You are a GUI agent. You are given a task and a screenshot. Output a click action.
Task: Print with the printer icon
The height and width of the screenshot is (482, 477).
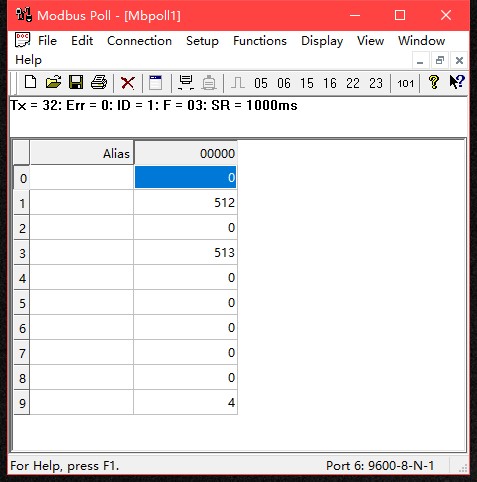(x=99, y=82)
